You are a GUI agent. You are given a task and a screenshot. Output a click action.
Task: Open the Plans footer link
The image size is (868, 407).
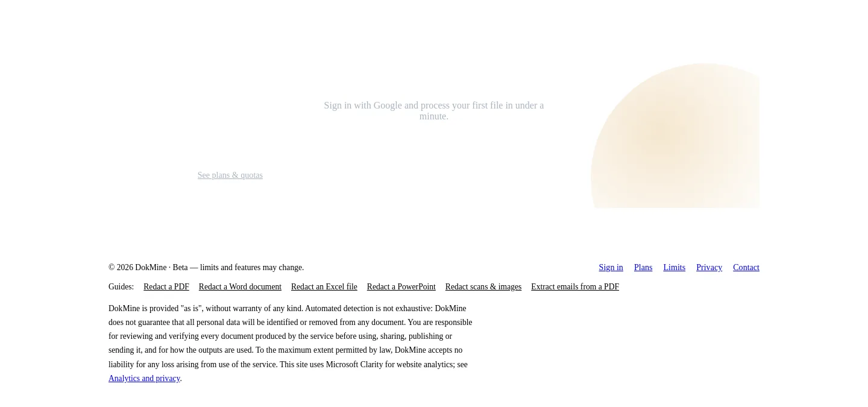point(643,267)
